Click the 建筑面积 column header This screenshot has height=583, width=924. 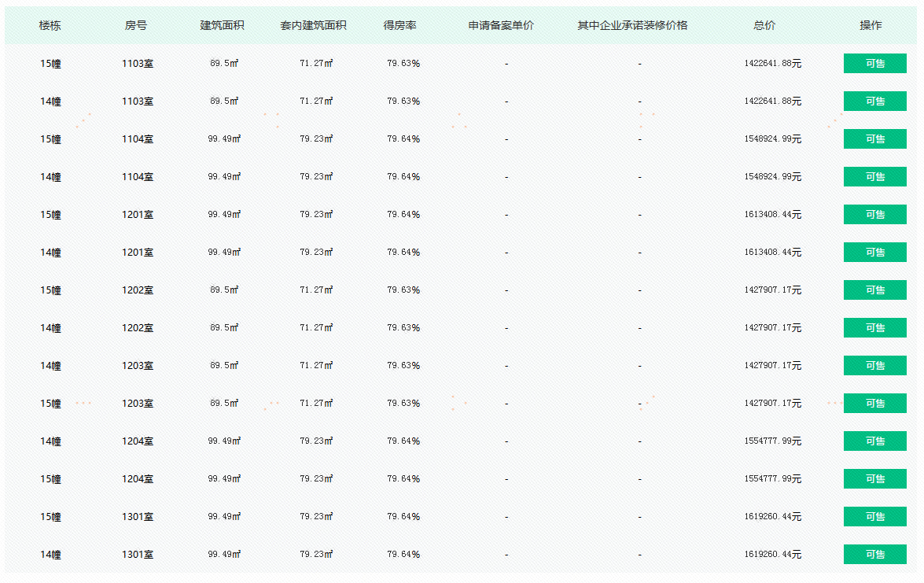[223, 25]
